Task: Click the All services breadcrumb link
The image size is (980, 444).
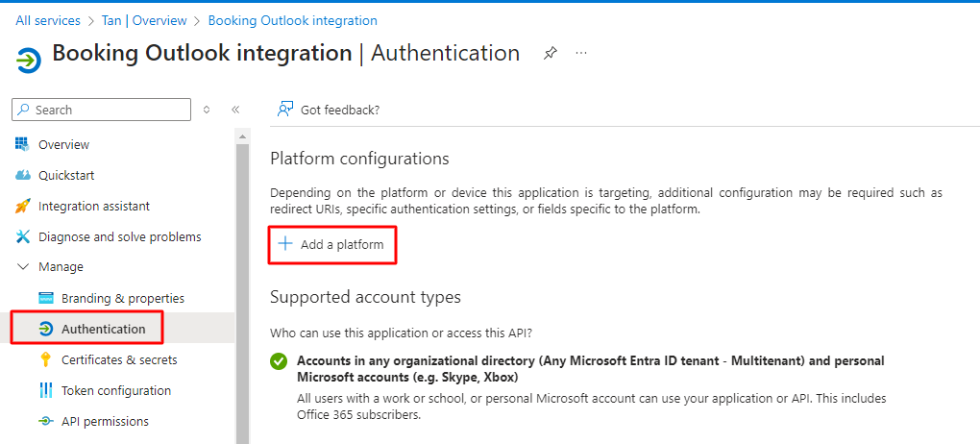Action: coord(48,20)
